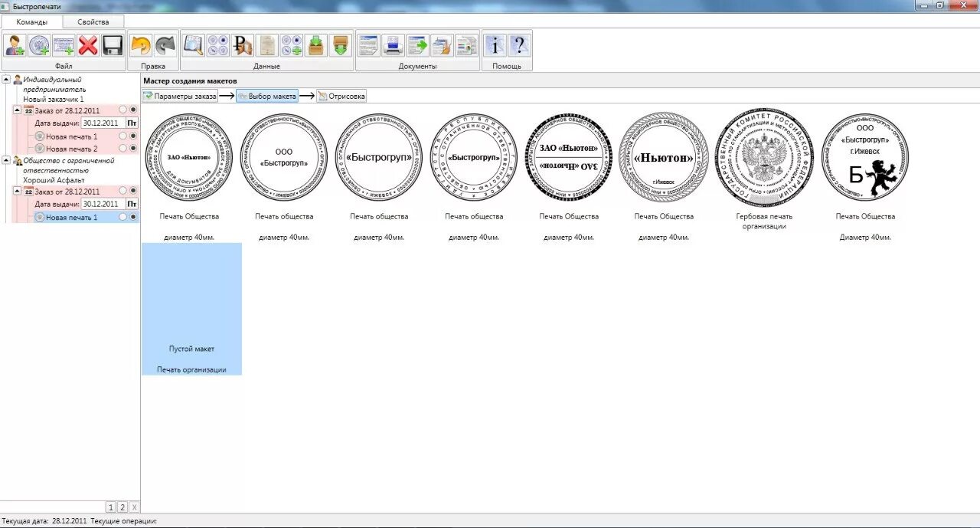Screen dimensions: 980x528
Task: Open the info icon in Помощь
Action: pyautogui.click(x=495, y=45)
